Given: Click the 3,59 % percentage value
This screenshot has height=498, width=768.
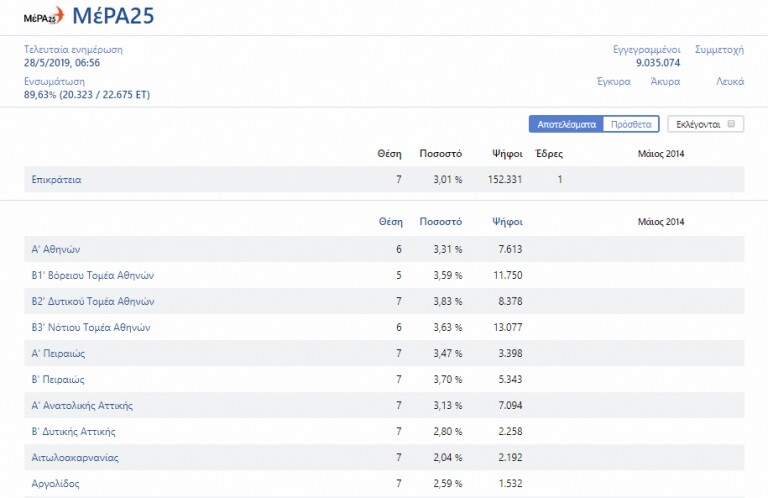Looking at the screenshot, I should pos(447,275).
